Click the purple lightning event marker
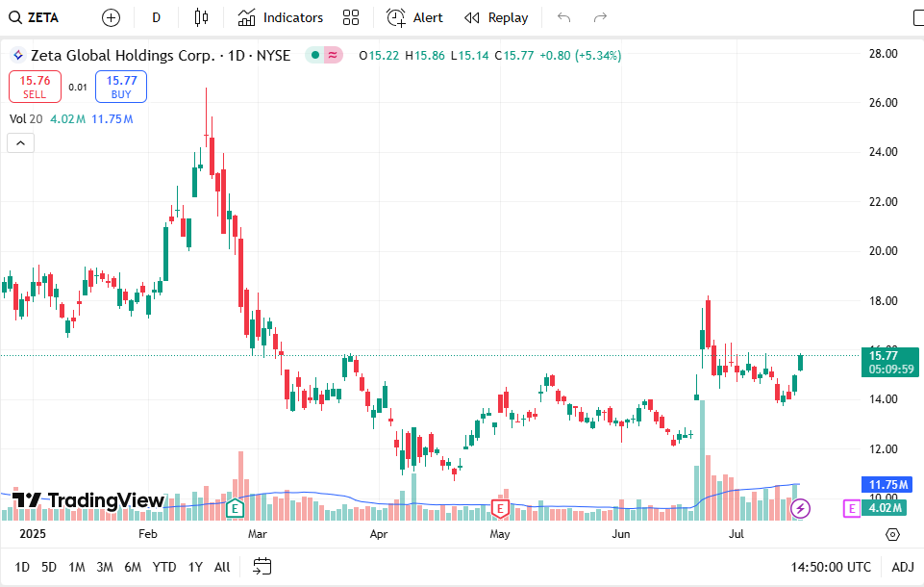This screenshot has width=924, height=587. (800, 508)
